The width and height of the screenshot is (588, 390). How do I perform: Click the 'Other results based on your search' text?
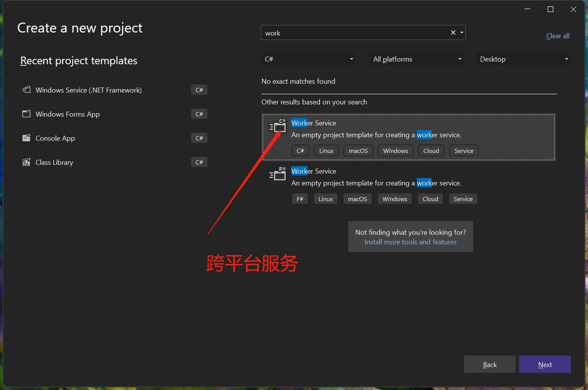[314, 102]
